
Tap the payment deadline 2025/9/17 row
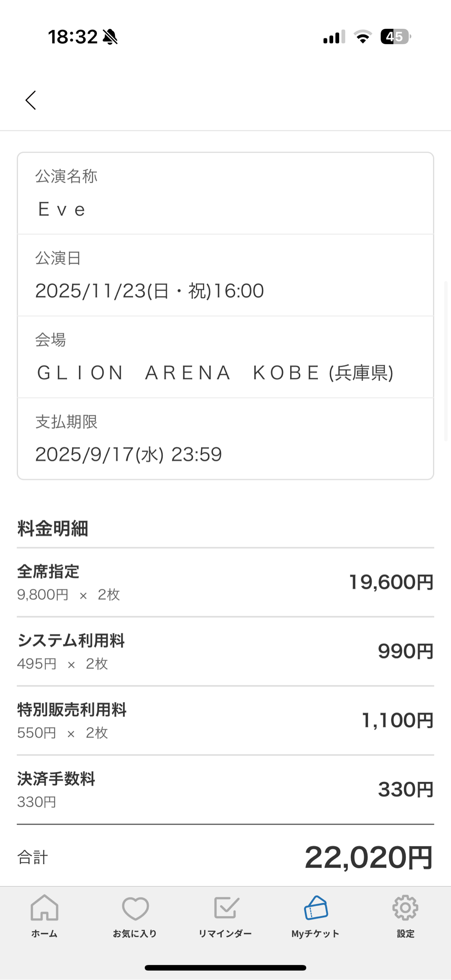coord(225,439)
